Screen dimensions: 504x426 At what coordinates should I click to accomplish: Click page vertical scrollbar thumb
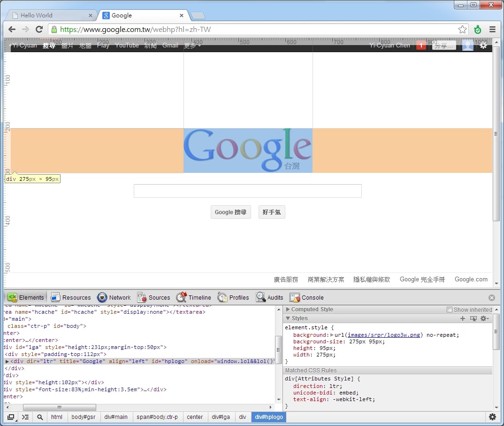[496, 134]
